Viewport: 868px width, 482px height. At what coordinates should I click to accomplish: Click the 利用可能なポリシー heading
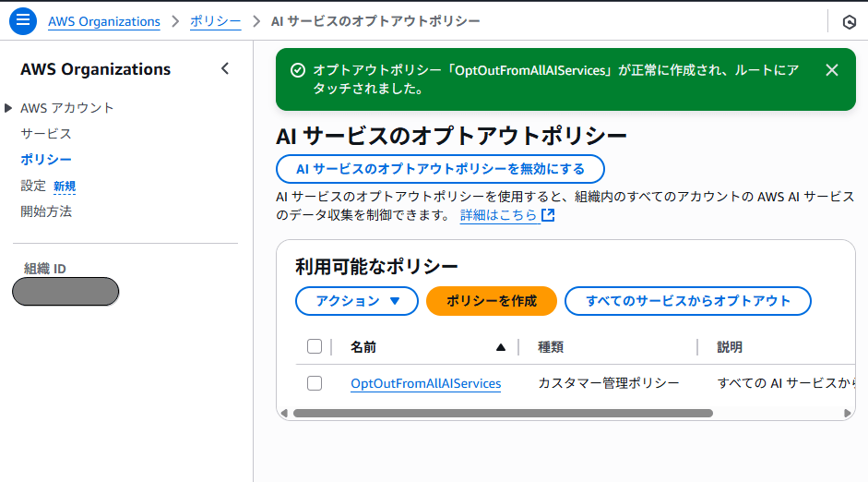tap(376, 267)
